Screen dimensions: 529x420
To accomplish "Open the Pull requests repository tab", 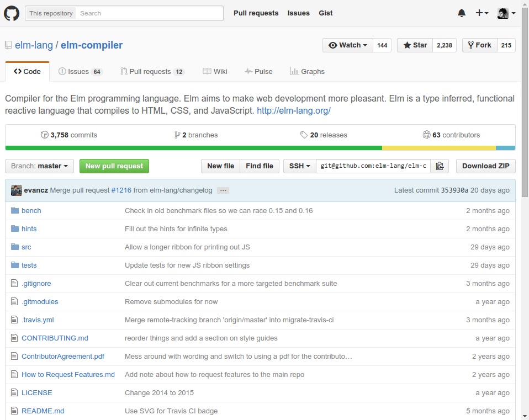I will coord(152,71).
